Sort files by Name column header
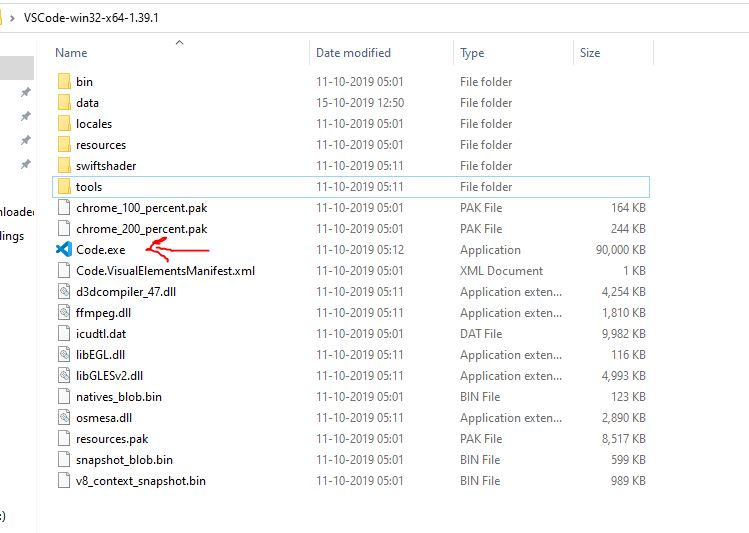 71,53
